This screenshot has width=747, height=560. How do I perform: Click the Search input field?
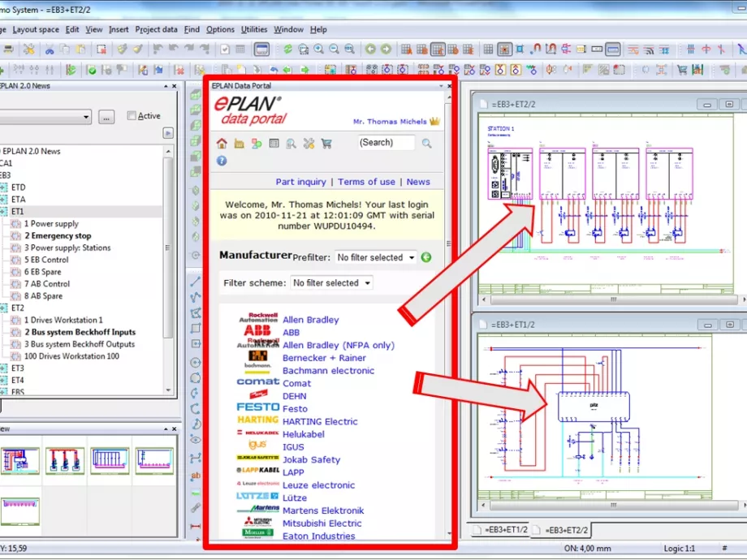pyautogui.click(x=386, y=142)
